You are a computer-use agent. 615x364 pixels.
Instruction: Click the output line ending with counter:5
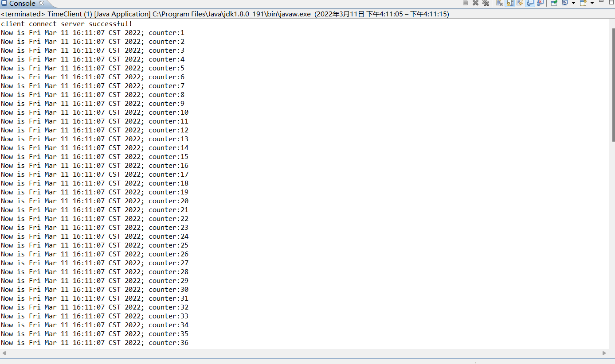pyautogui.click(x=93, y=68)
